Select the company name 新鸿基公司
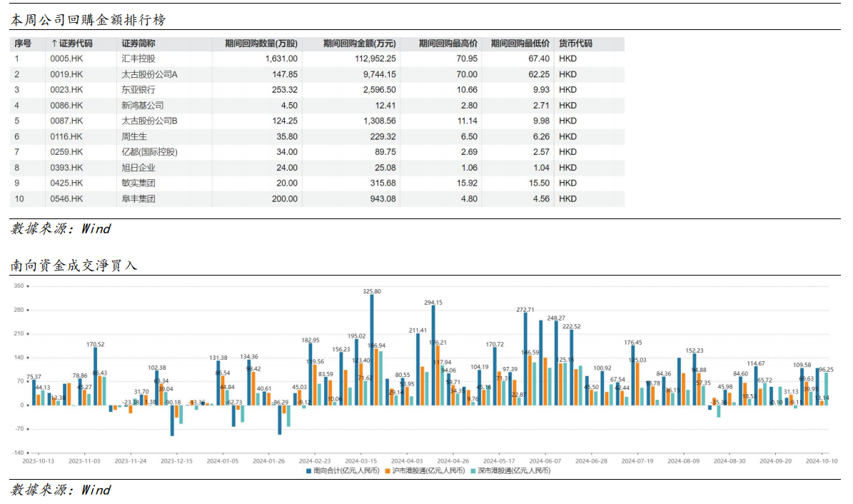Image resolution: width=853 pixels, height=504 pixels. (143, 106)
